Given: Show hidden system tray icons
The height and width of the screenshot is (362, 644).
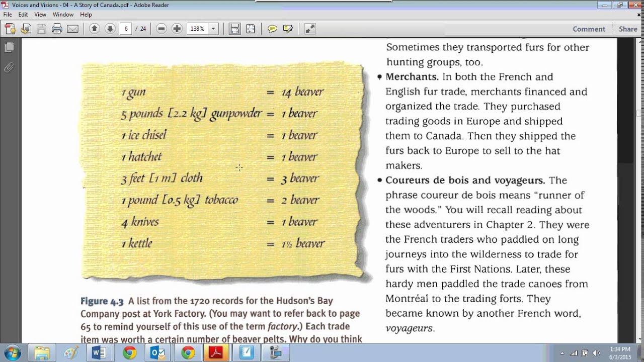Looking at the screenshot, I should [x=562, y=353].
